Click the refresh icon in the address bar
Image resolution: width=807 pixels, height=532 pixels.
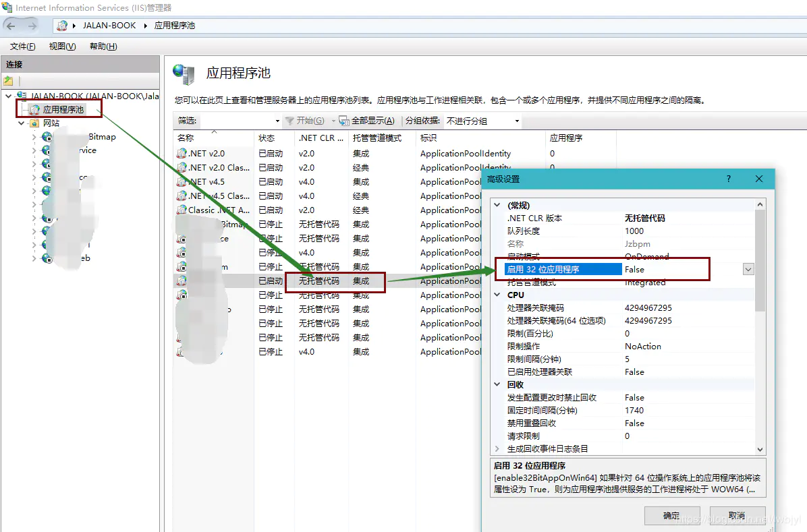tap(63, 26)
